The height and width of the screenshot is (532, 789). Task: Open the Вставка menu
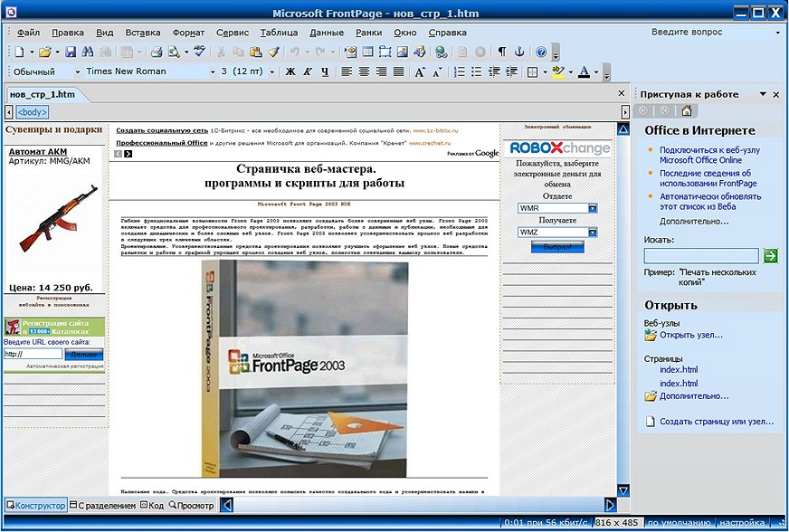click(x=143, y=33)
